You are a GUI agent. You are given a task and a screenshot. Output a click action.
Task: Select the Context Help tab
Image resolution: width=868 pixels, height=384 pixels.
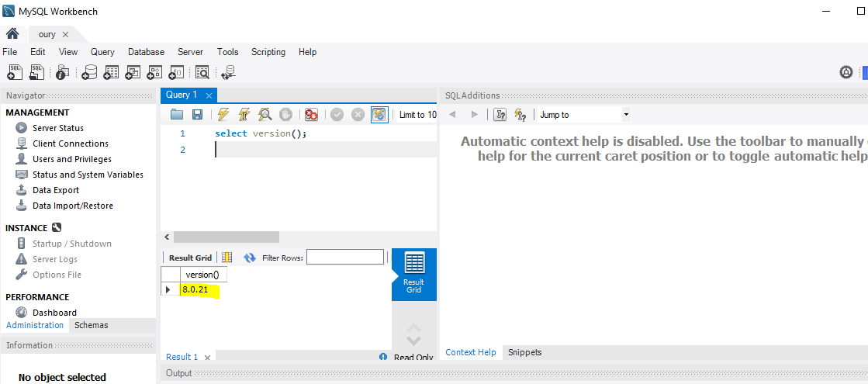click(x=471, y=352)
